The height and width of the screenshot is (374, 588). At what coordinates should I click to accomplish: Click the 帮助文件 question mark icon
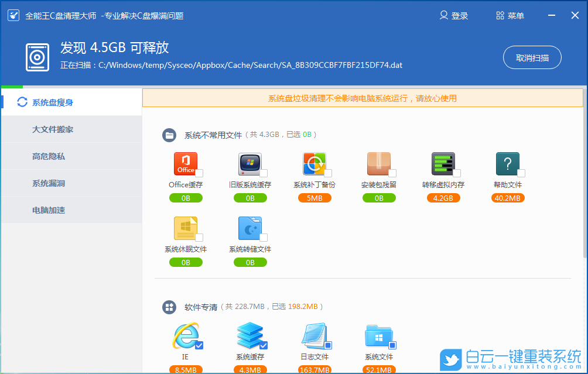(x=507, y=164)
